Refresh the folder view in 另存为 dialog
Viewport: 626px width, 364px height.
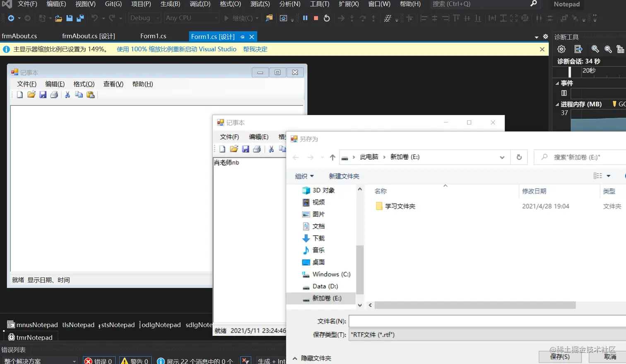coord(519,157)
